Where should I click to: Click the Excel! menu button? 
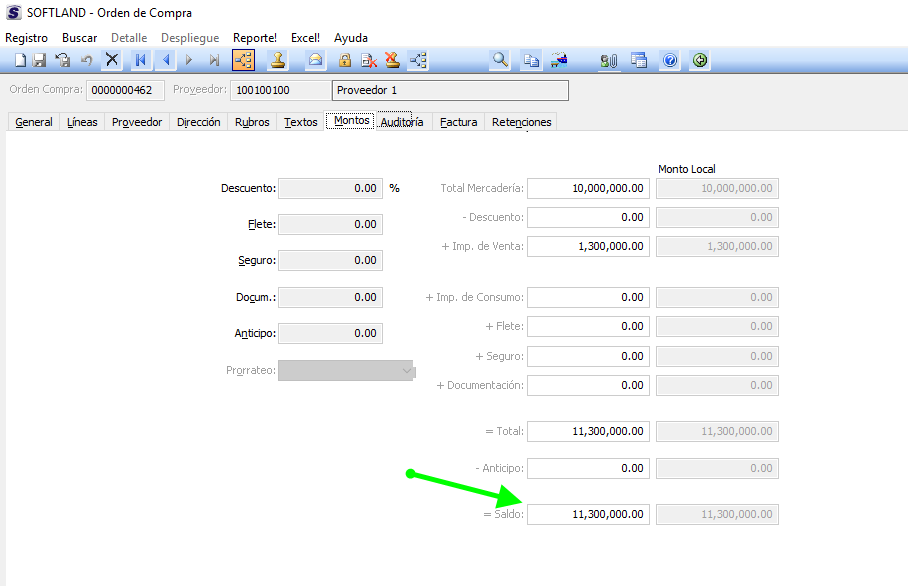click(305, 38)
